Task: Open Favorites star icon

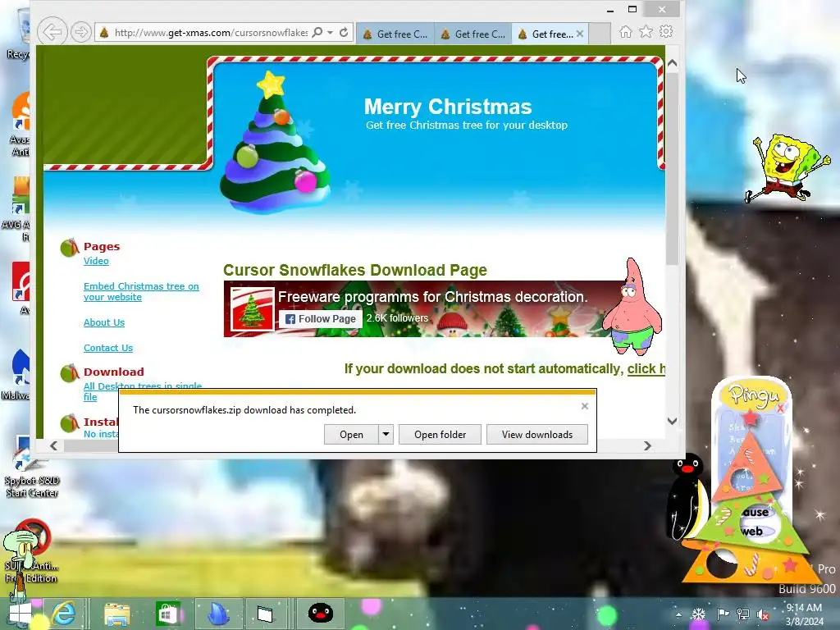Action: (646, 32)
